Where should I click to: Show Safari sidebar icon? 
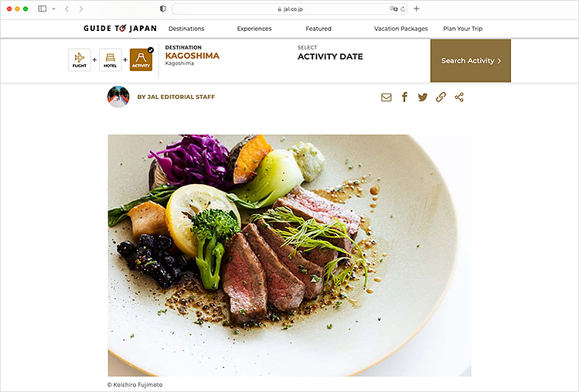tap(42, 9)
